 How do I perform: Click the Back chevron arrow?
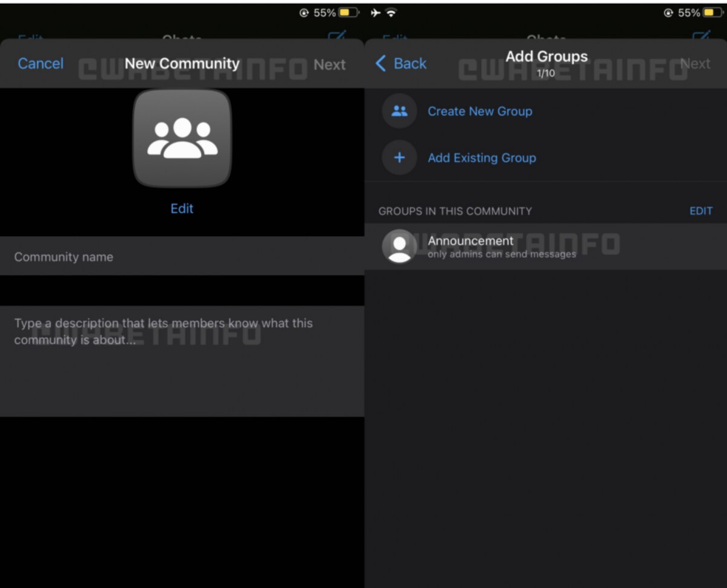pos(381,64)
